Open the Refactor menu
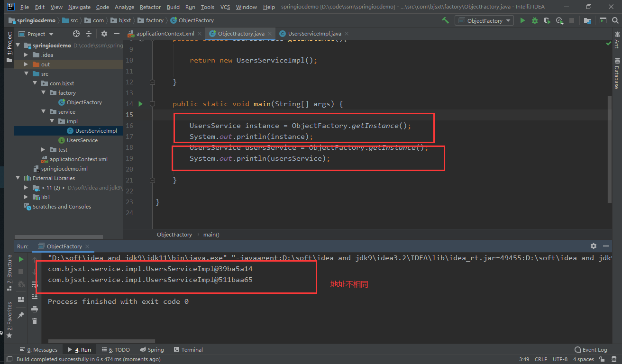The height and width of the screenshot is (364, 622). pos(150,7)
